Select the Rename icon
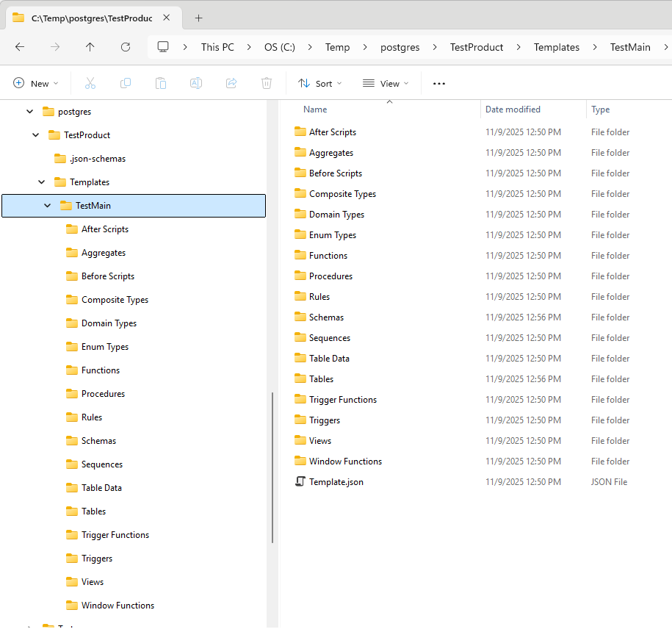 (x=195, y=83)
